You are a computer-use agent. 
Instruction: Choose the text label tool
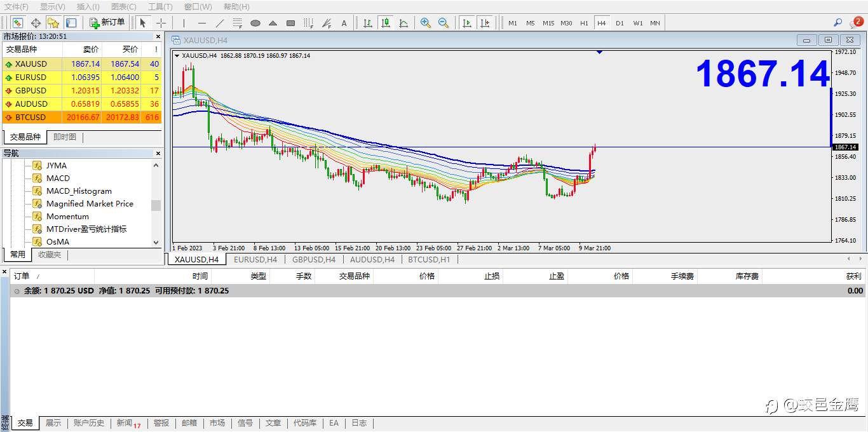pos(344,23)
